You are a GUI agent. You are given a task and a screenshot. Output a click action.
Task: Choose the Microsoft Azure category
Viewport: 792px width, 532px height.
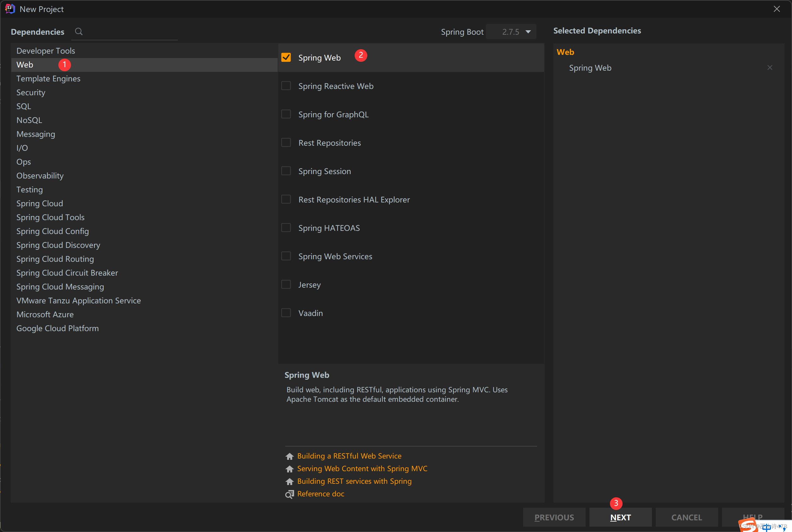click(144, 315)
